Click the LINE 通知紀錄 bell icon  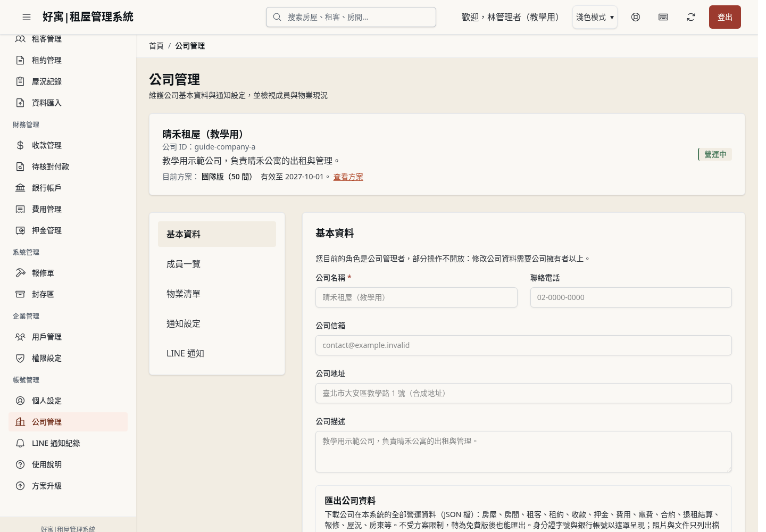pyautogui.click(x=20, y=443)
